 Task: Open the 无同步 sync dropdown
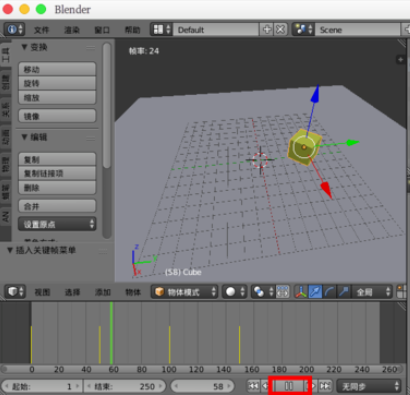coord(368,386)
